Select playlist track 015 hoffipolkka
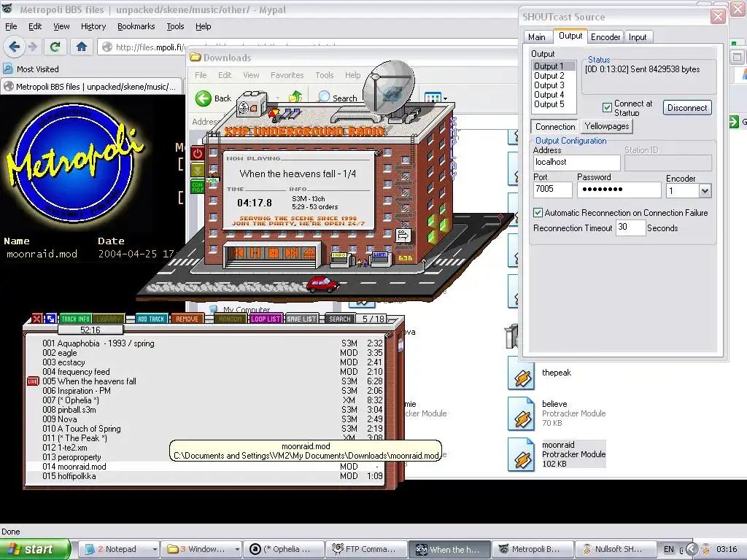Screen dimensions: 747x560 [205, 476]
